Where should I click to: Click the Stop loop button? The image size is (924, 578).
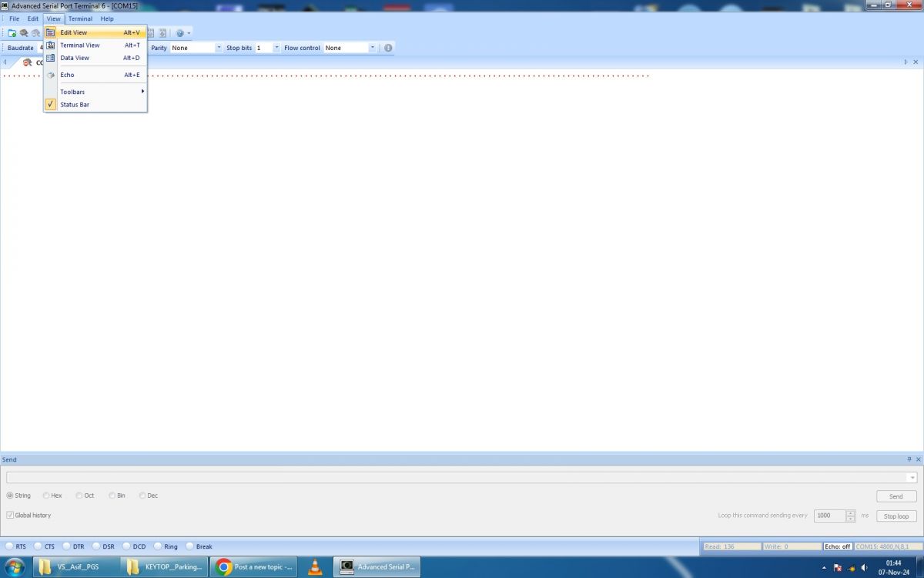(896, 516)
